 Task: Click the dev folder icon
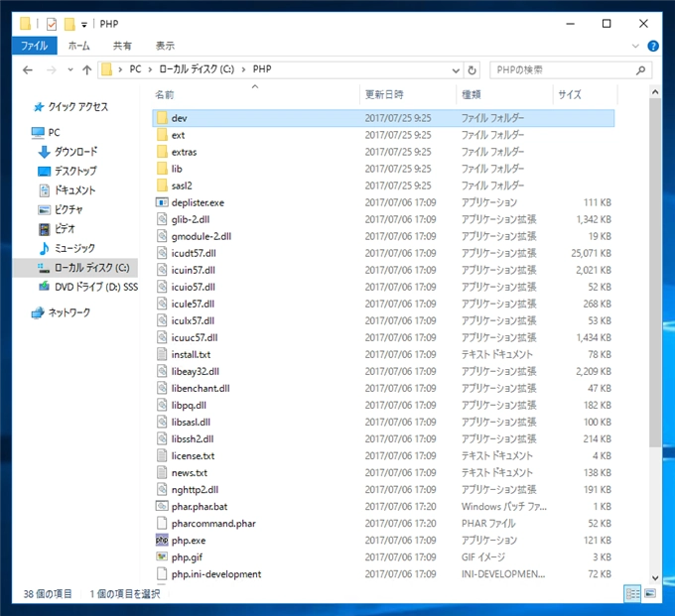(x=162, y=118)
